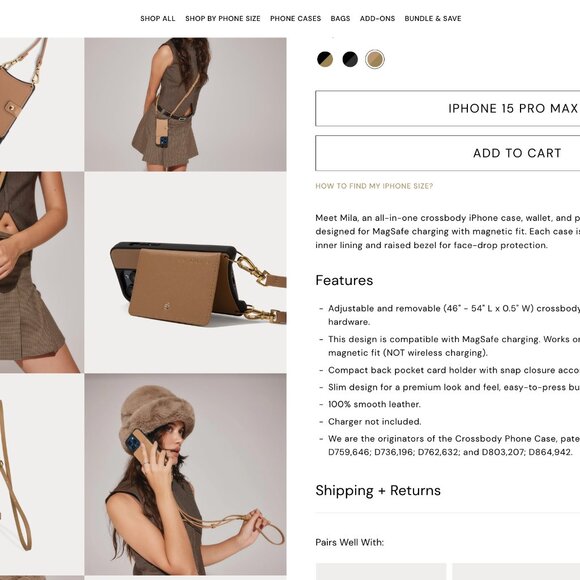Viewport: 580px width, 580px height.
Task: Go to the Bags menu
Action: click(x=340, y=18)
